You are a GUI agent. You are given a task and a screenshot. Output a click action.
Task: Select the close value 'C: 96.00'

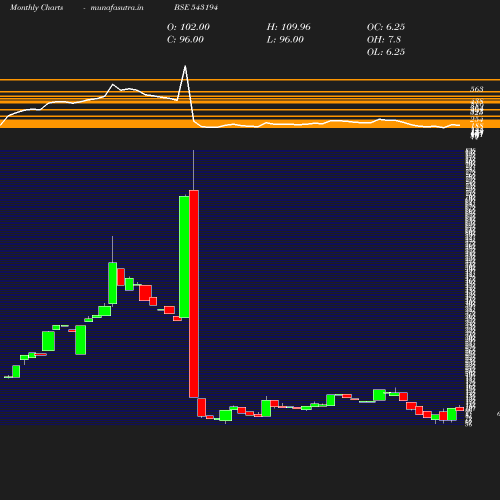(185, 40)
